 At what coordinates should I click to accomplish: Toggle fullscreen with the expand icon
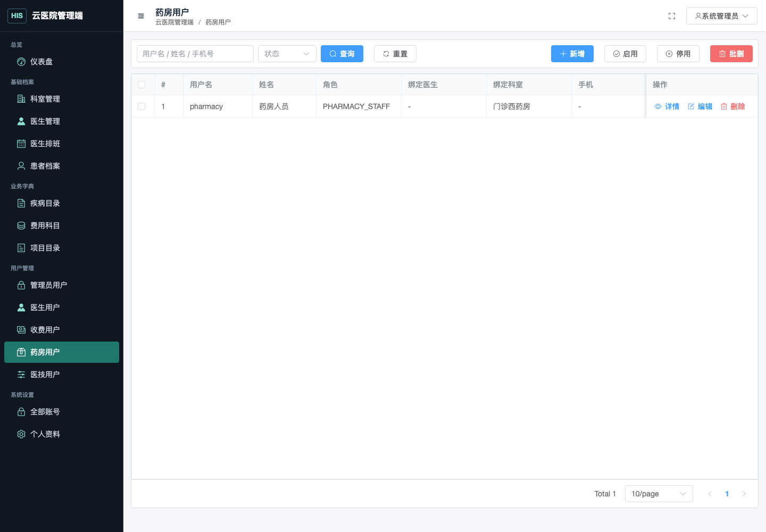(x=672, y=16)
